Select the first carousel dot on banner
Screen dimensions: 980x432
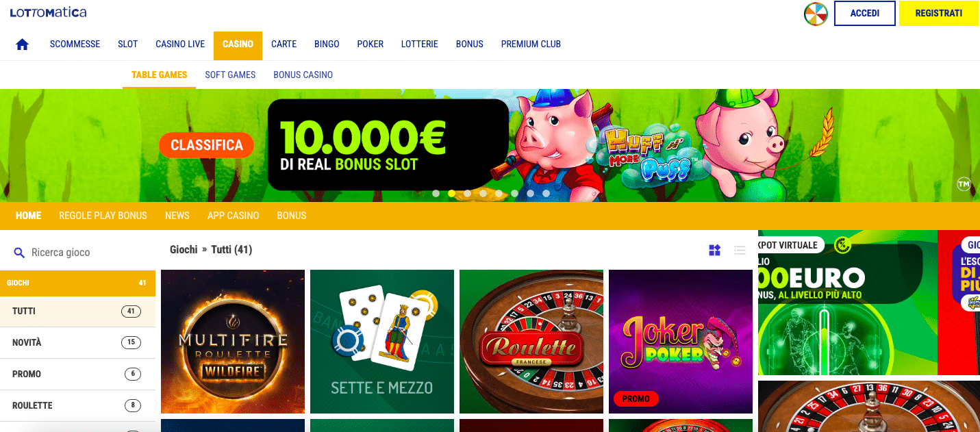click(x=436, y=194)
